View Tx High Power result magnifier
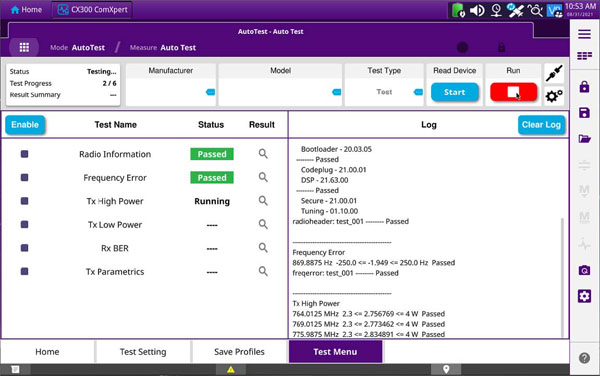 click(x=263, y=201)
